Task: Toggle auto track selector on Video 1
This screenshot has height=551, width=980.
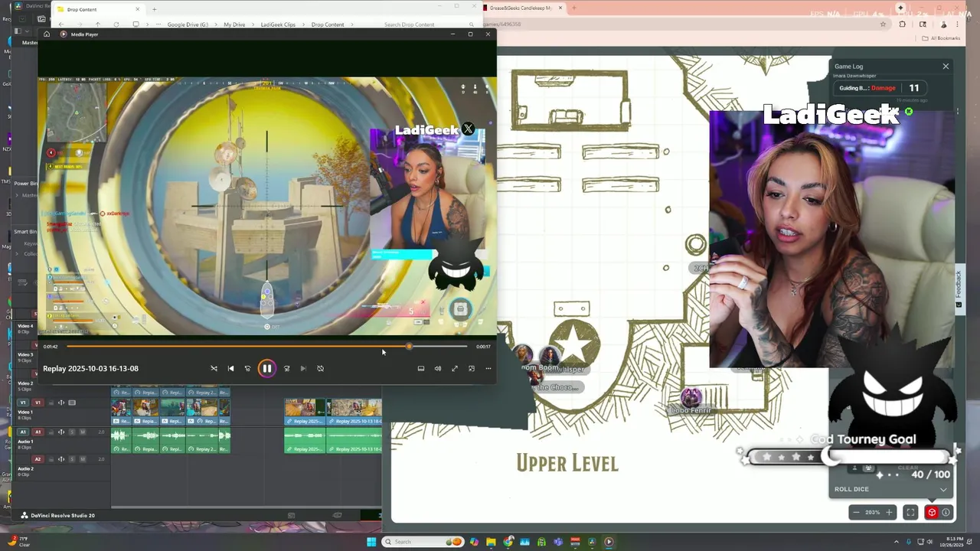Action: (61, 403)
